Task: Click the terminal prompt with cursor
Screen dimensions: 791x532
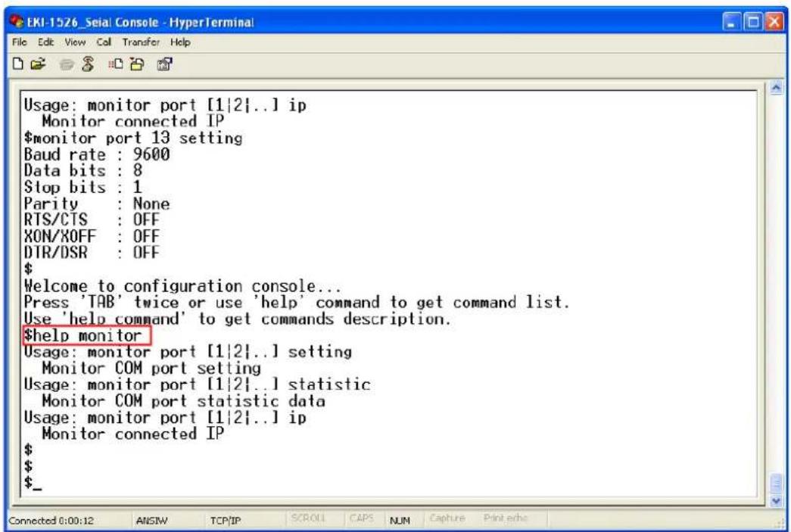Action: click(33, 483)
